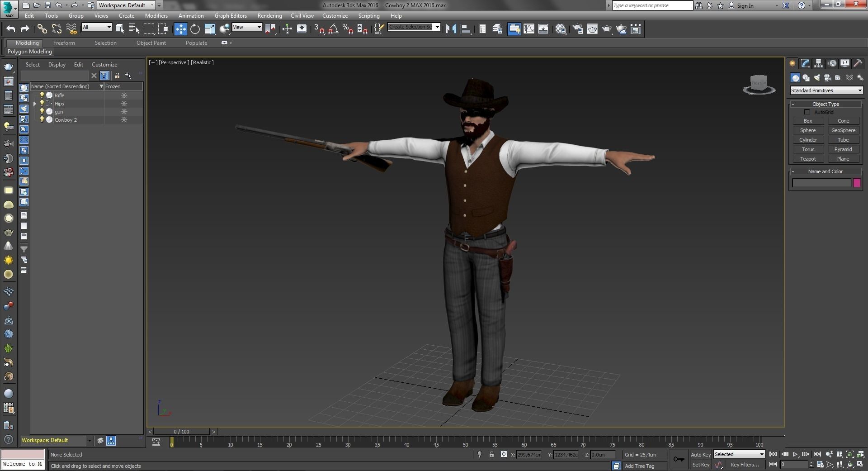868x471 pixels.
Task: Open the Modify command panel tab
Action: [806, 63]
